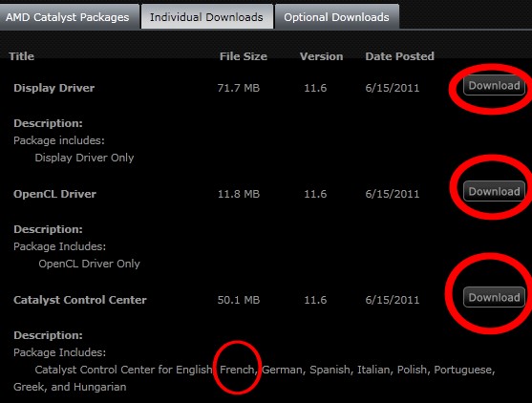The width and height of the screenshot is (532, 403).
Task: Click the word French in the description
Action: point(238,370)
